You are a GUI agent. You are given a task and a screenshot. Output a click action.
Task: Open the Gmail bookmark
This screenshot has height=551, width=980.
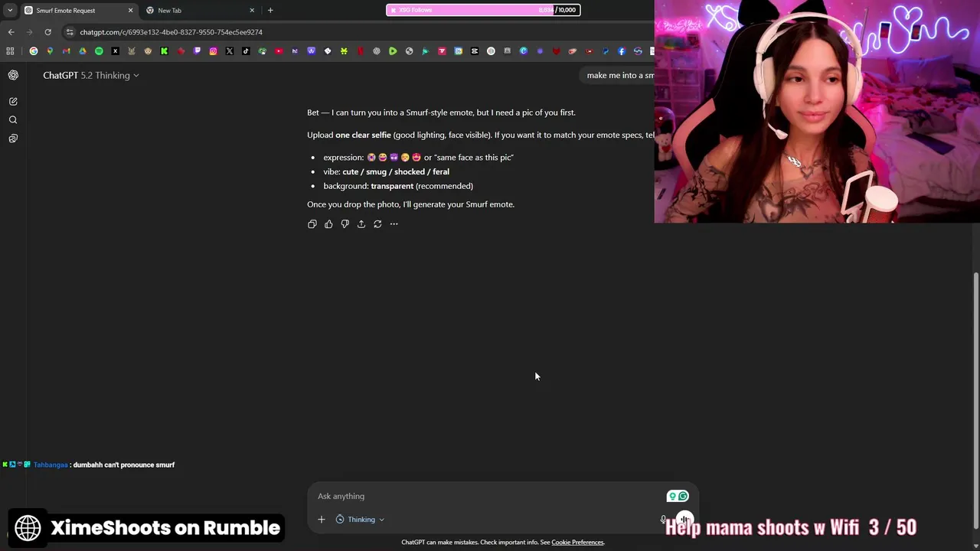(66, 51)
